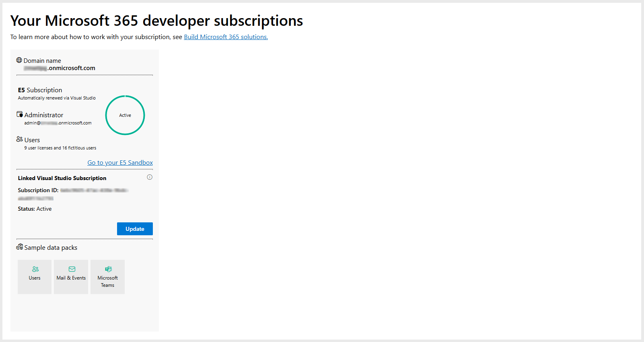644x342 pixels.
Task: Click the Status: Active text
Action: (x=35, y=209)
